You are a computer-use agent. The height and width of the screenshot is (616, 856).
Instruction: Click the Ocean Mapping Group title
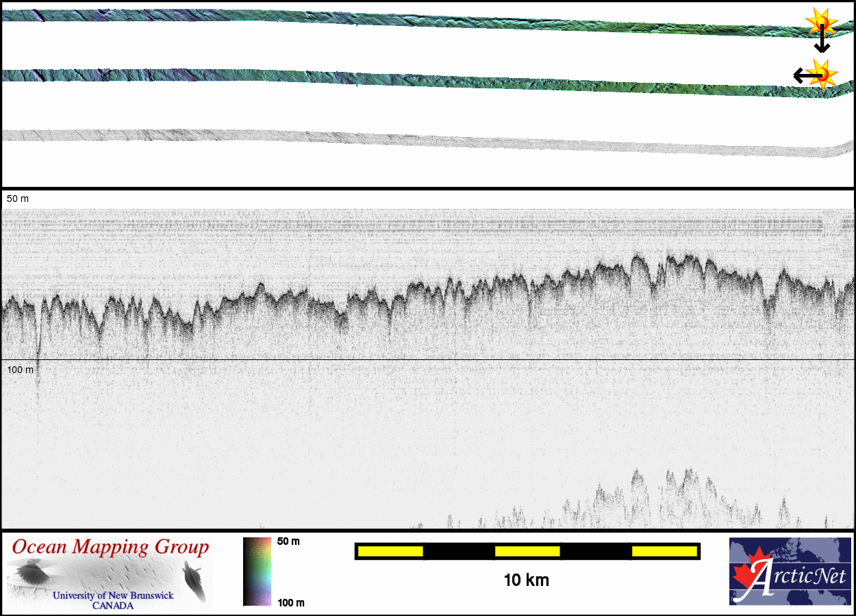[x=110, y=547]
